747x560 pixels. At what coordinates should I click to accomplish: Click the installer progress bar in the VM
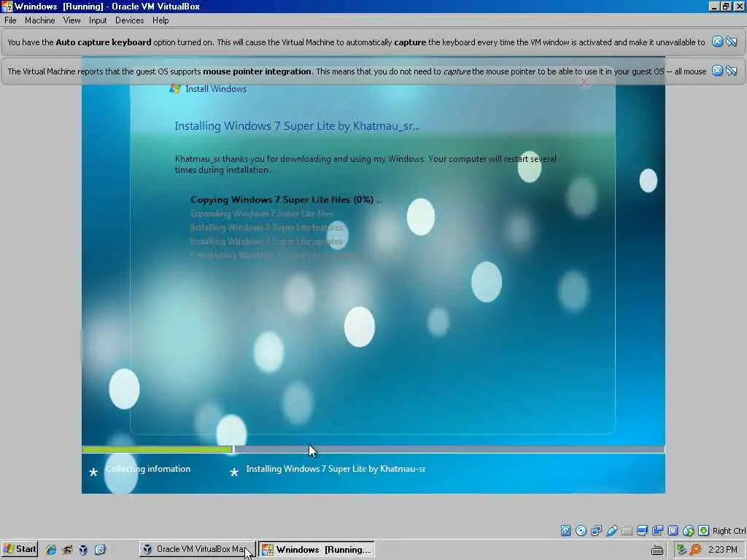[373, 449]
